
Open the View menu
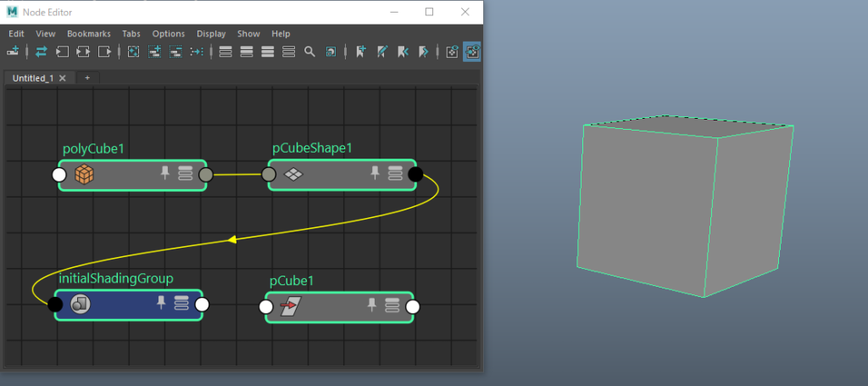[x=46, y=34]
